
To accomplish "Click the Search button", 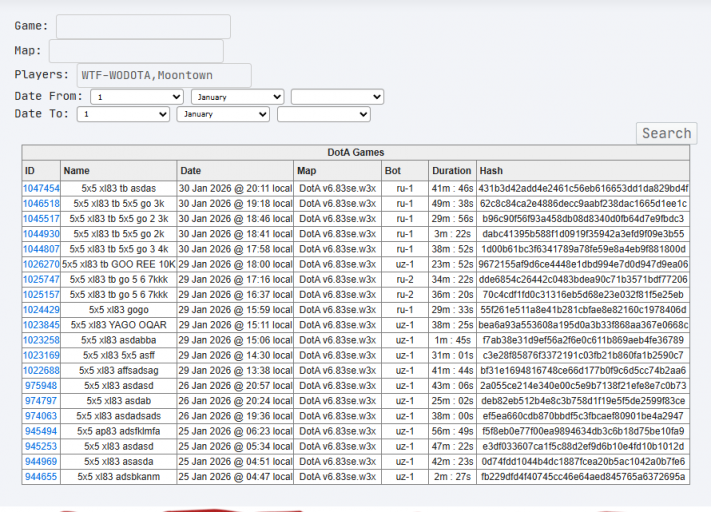I will 667,133.
